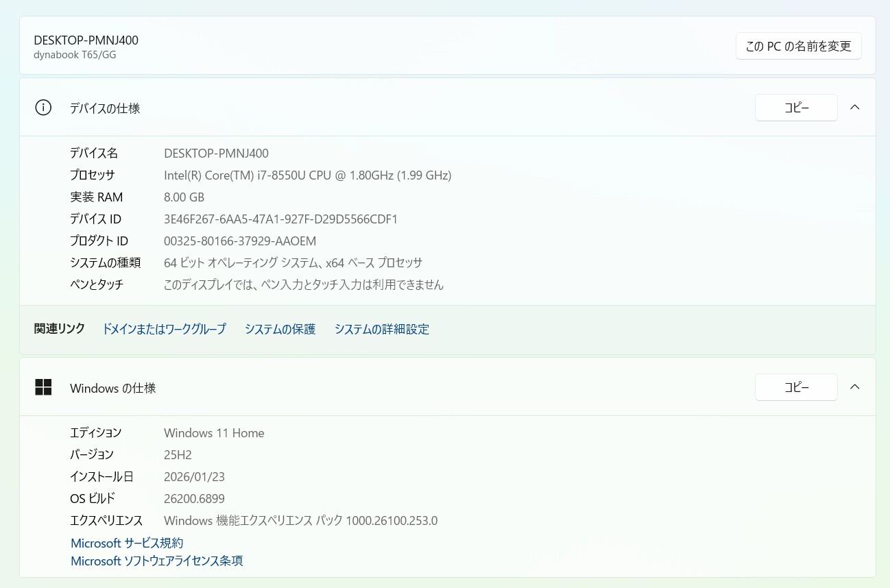Click the プロセッサ label
The width and height of the screenshot is (890, 588).
coord(93,175)
